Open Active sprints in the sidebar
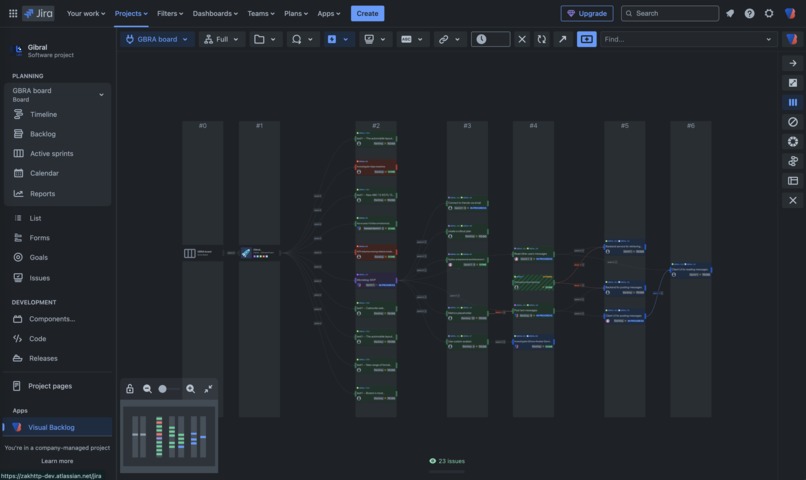This screenshot has height=480, width=806. pos(51,154)
